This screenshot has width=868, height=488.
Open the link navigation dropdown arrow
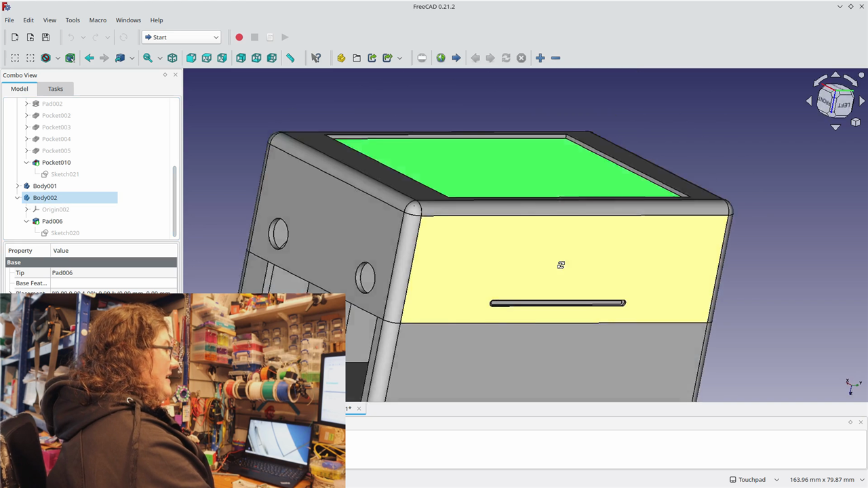pos(132,58)
